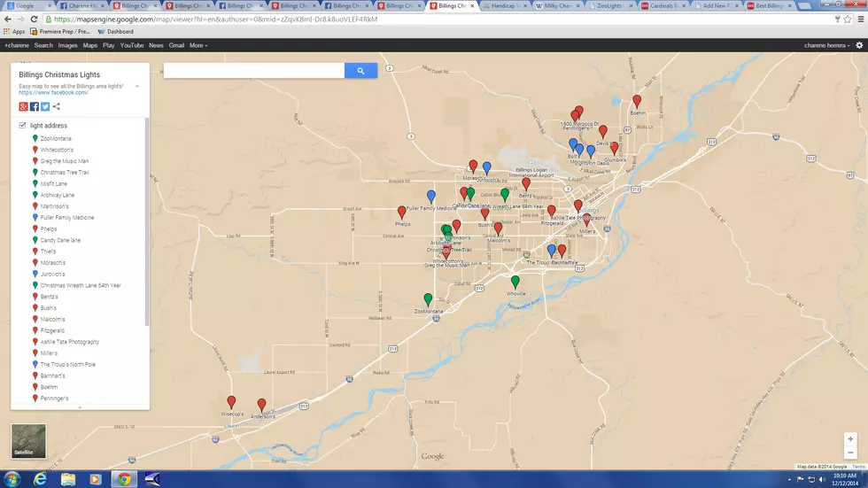Switch to Satellite view thumbnail
868x488 pixels.
click(x=28, y=441)
